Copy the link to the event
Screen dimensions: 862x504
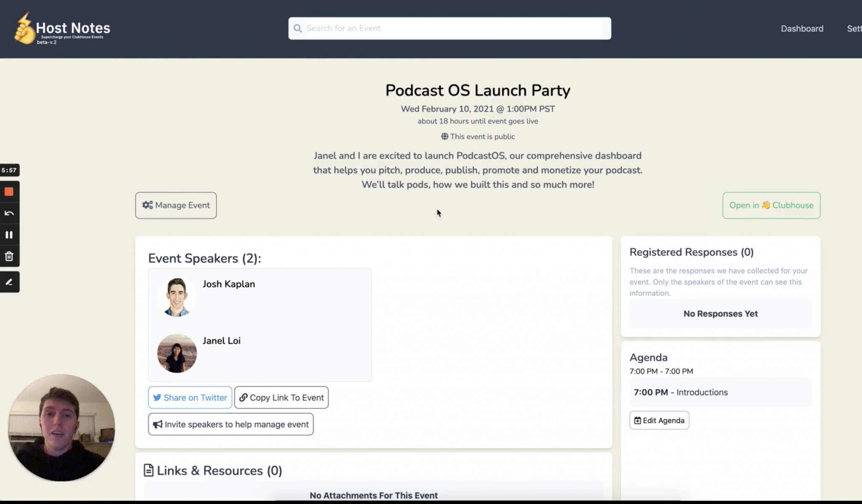281,398
